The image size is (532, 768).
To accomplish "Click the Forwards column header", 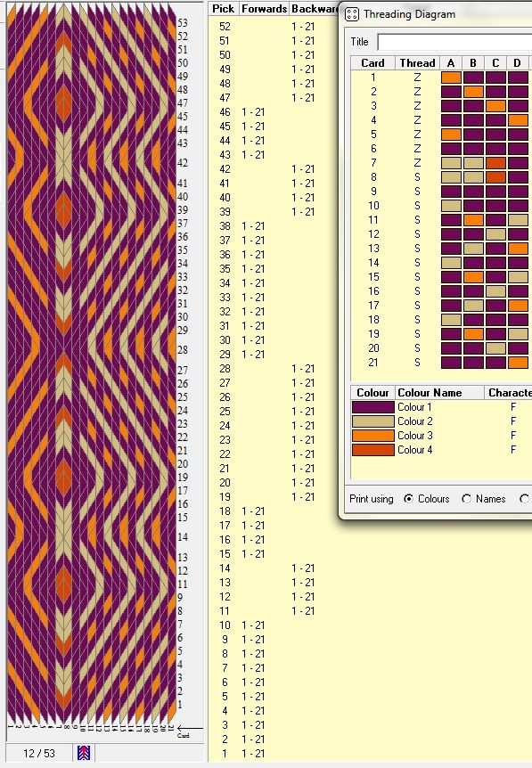I will (x=264, y=9).
